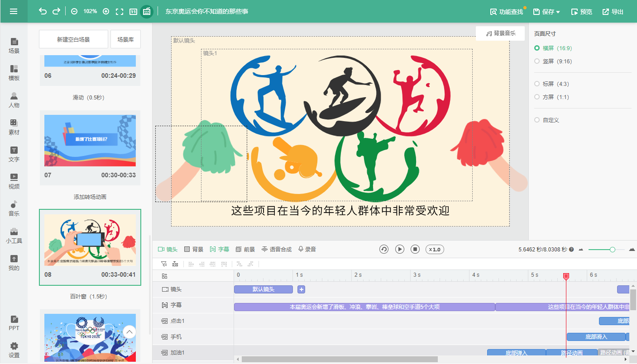This screenshot has height=364, width=637.
Task: Open the 录音 (Recording) tab
Action: (x=307, y=249)
